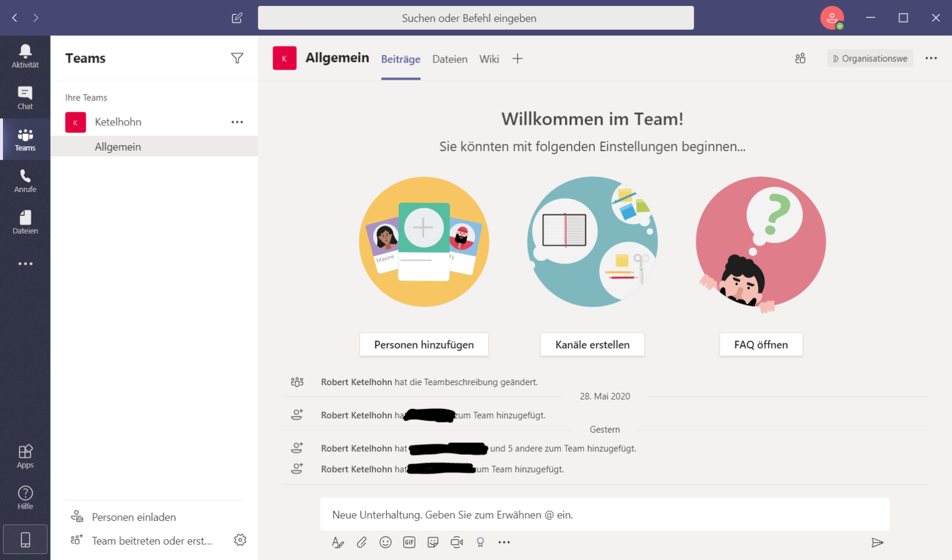Image resolution: width=952 pixels, height=560 pixels.
Task: Select the Allgemein channel in list
Action: [118, 147]
